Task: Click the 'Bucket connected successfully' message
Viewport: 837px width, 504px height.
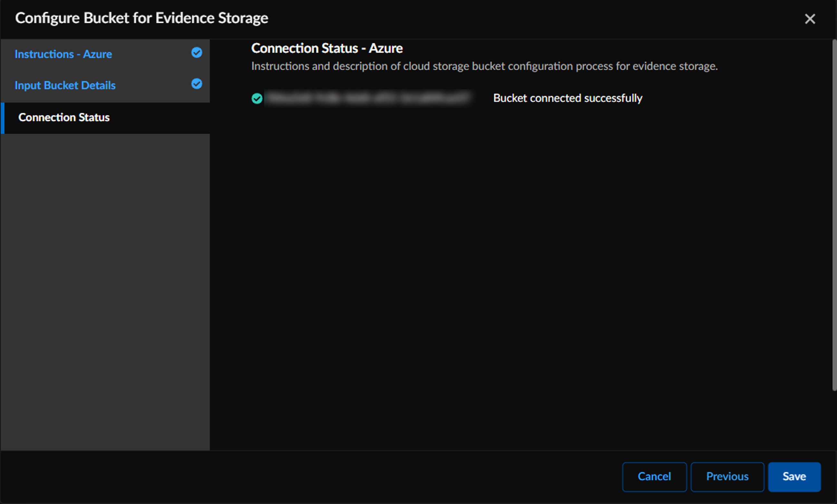Action: 567,98
